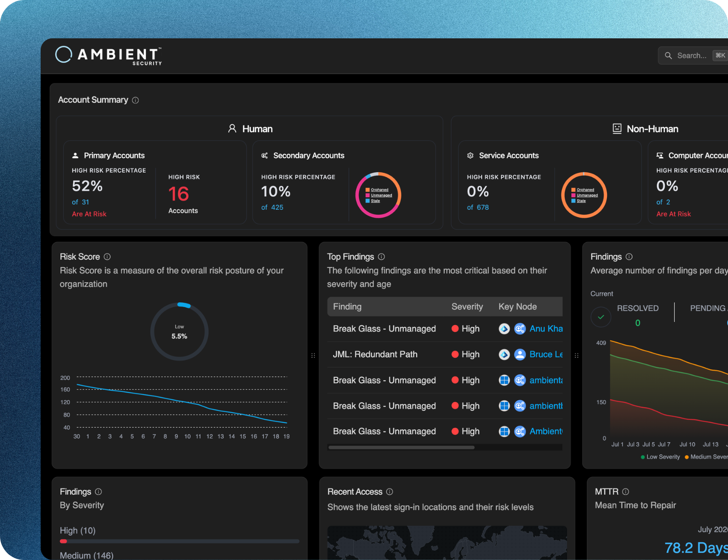
Task: Click the Medium (146) severity label
Action: (x=86, y=555)
